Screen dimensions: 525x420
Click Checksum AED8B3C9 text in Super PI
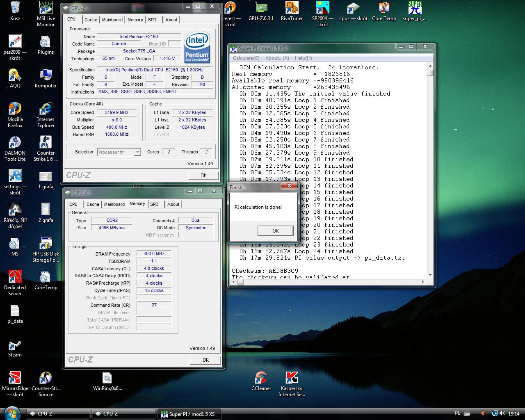click(x=265, y=271)
